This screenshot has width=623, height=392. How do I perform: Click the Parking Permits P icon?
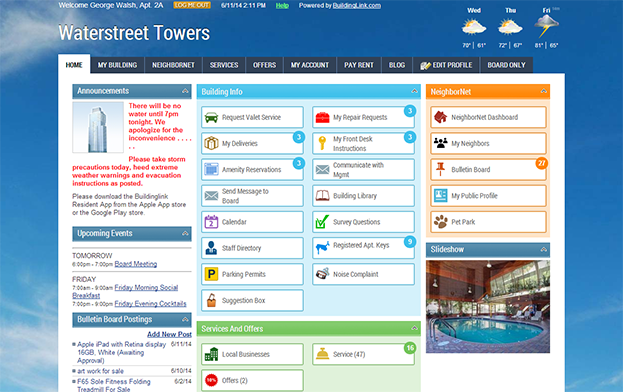point(211,274)
